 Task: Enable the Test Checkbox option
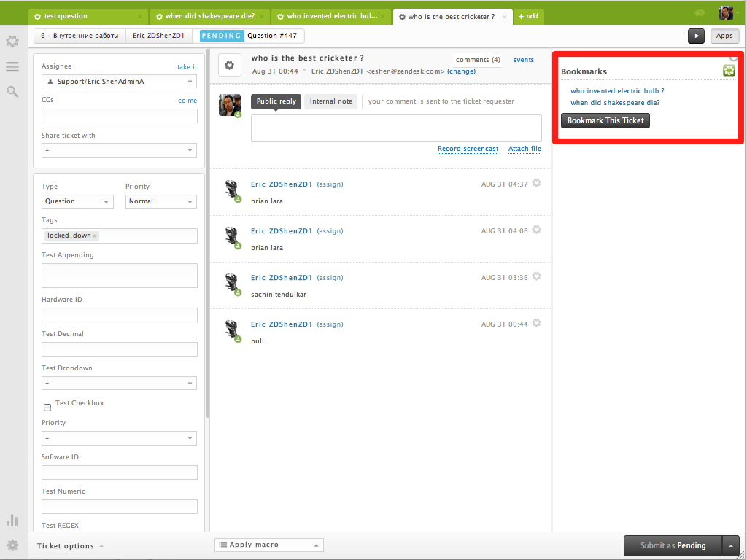pos(47,407)
